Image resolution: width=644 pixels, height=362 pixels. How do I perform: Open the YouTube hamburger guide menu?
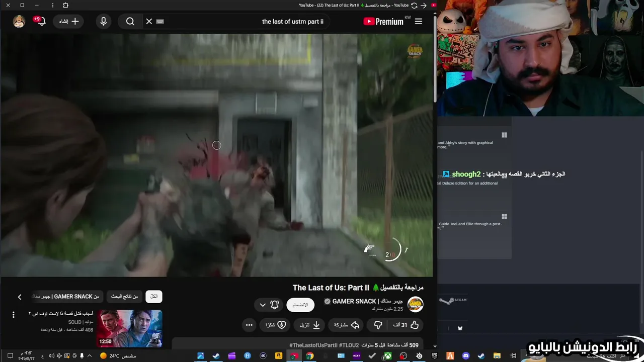(x=418, y=22)
